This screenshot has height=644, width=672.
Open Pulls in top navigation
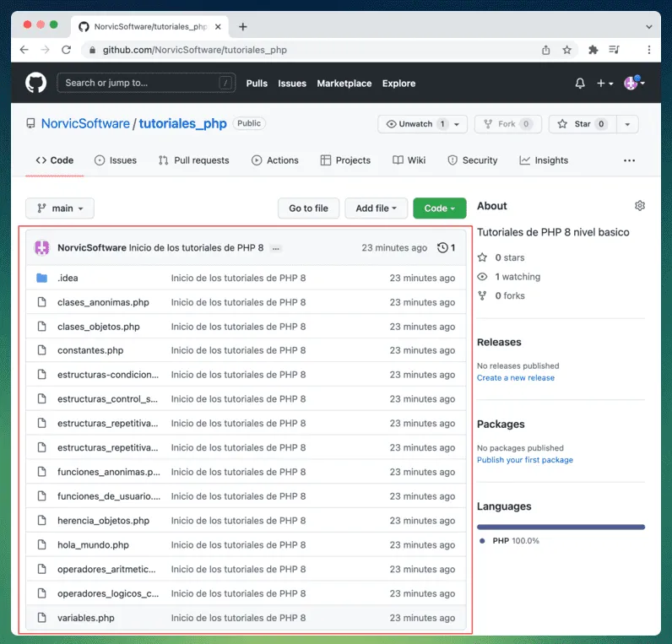coord(257,83)
